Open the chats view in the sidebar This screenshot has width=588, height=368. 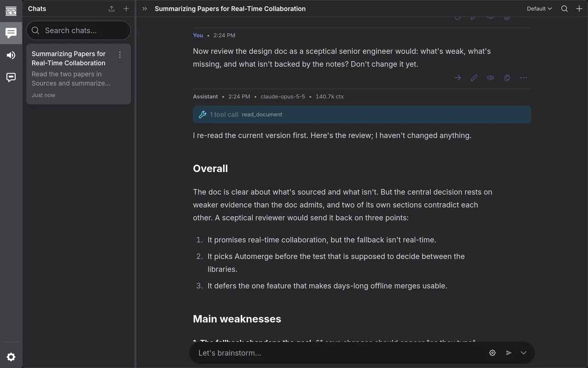(11, 33)
